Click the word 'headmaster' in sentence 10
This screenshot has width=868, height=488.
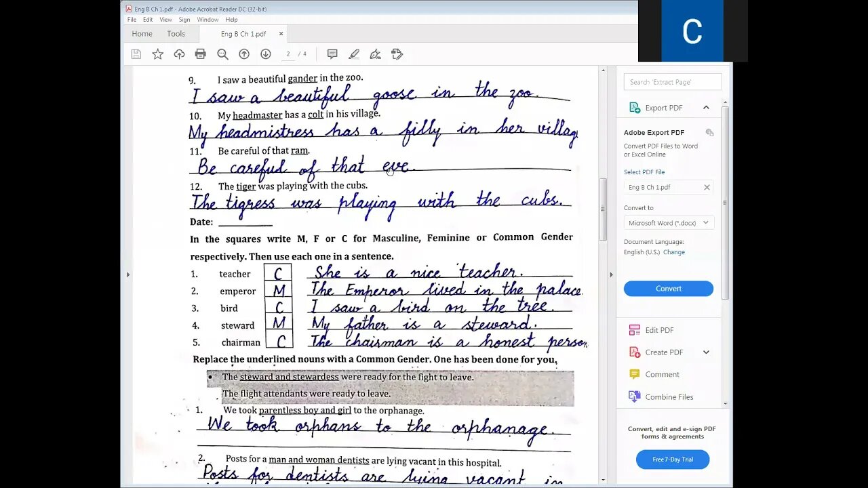257,115
